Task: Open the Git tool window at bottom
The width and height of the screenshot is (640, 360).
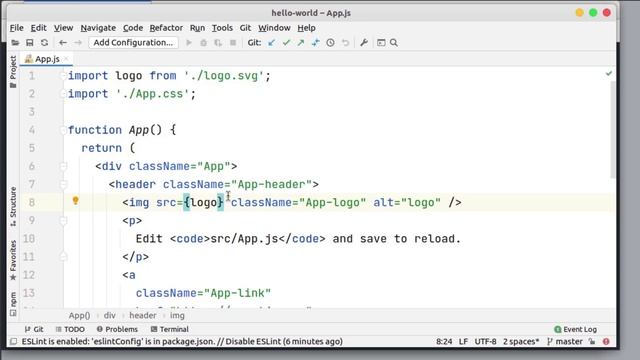Action: click(x=34, y=329)
